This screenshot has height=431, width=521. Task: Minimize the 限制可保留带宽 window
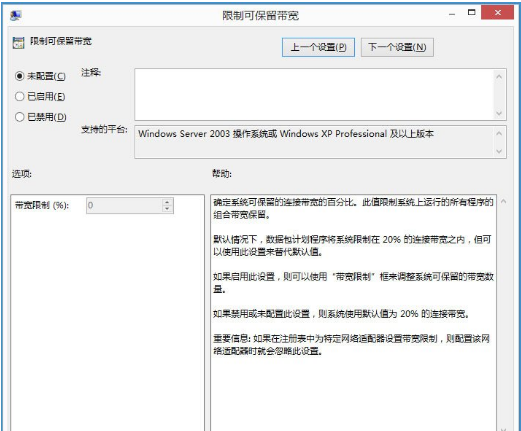tap(452, 14)
